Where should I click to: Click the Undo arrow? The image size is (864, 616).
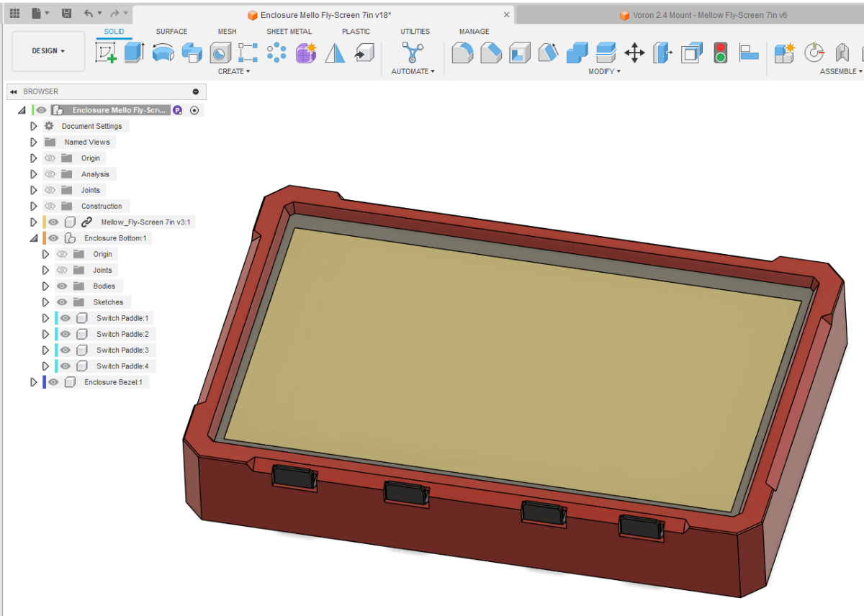pos(88,14)
